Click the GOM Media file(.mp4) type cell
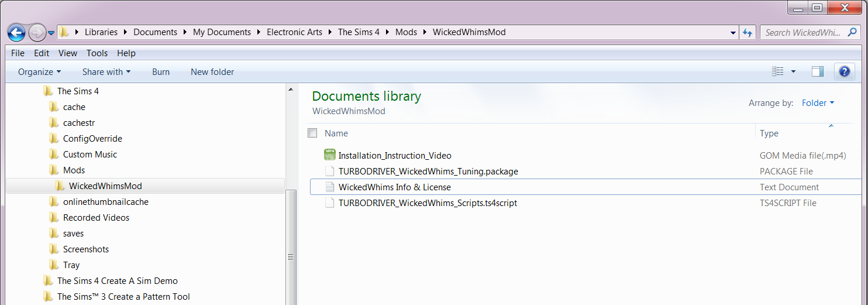 tap(803, 156)
